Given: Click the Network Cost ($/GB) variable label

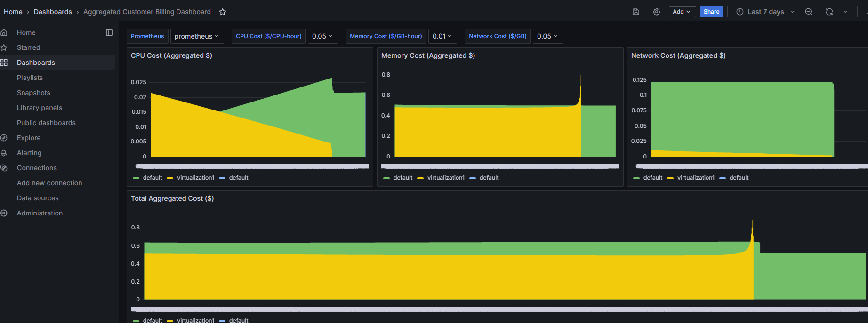Looking at the screenshot, I should [498, 36].
